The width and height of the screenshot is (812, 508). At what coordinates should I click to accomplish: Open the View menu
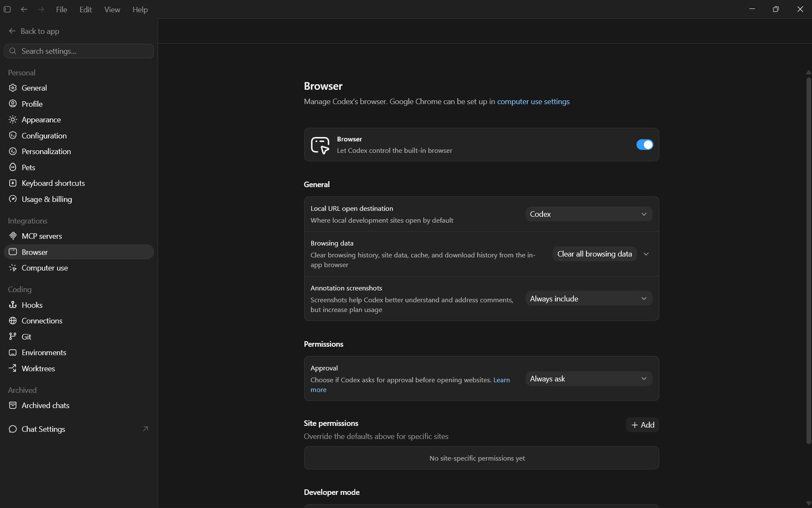pos(112,9)
